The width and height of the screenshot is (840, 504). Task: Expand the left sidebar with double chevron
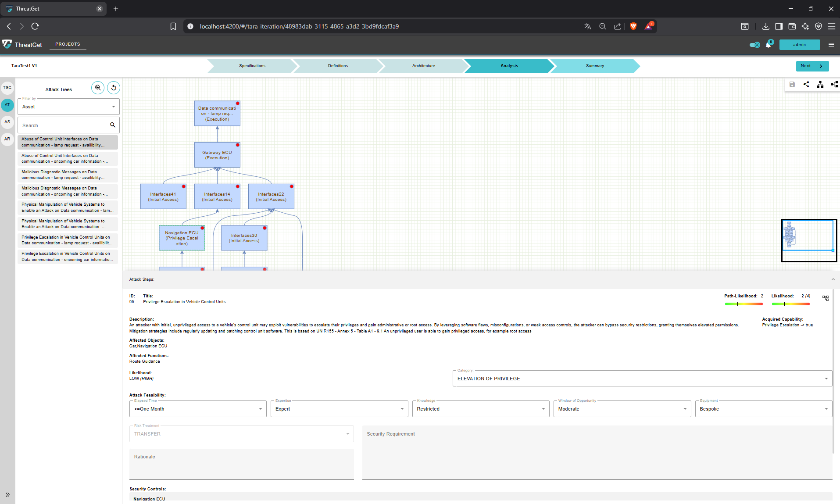(x=7, y=495)
